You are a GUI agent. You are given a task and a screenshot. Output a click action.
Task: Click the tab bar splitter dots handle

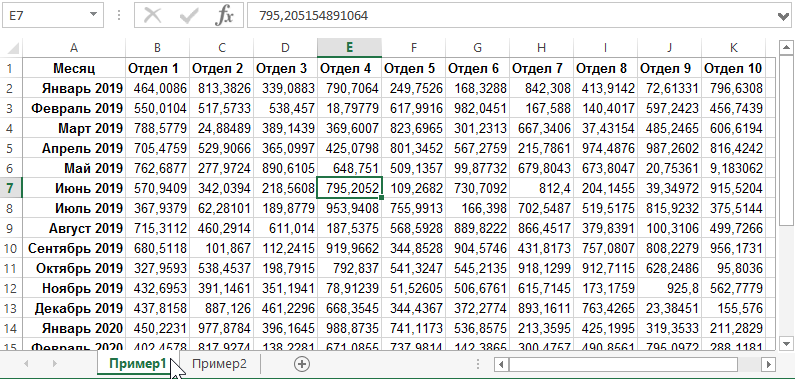478,364
